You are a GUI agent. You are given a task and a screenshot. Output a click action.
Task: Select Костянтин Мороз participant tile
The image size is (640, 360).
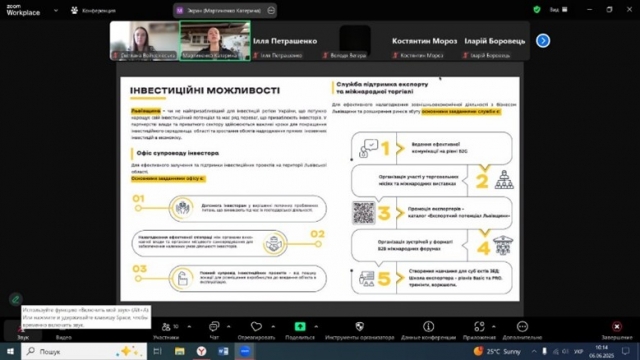click(424, 41)
